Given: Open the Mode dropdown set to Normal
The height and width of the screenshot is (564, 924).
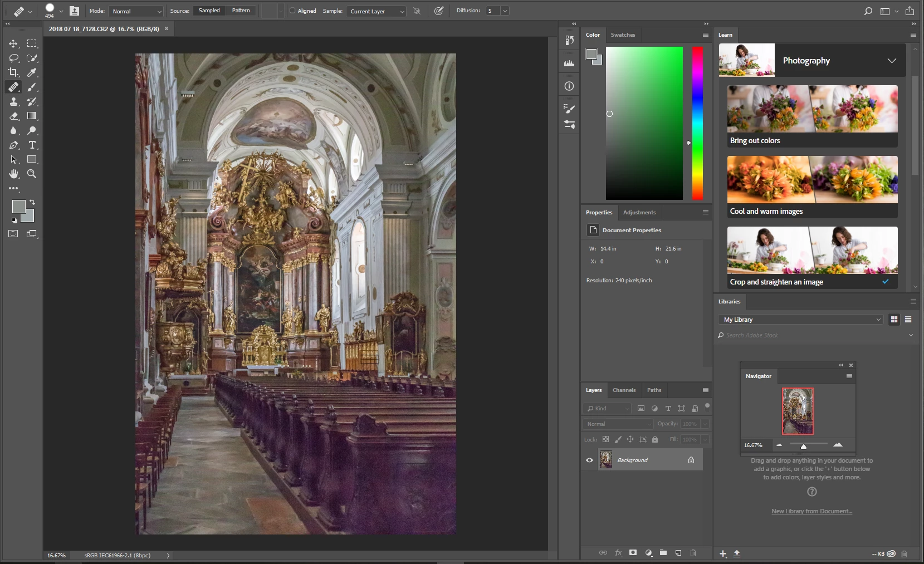Looking at the screenshot, I should point(136,11).
